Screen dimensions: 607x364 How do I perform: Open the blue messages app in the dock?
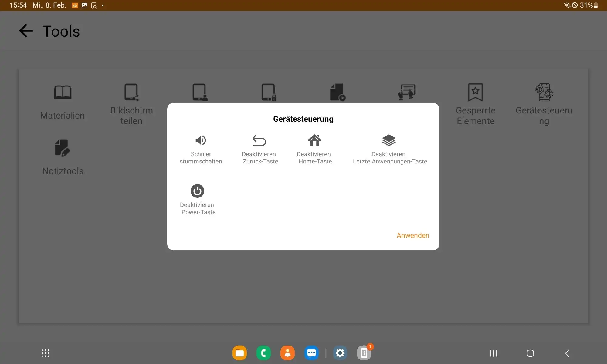pos(311,353)
